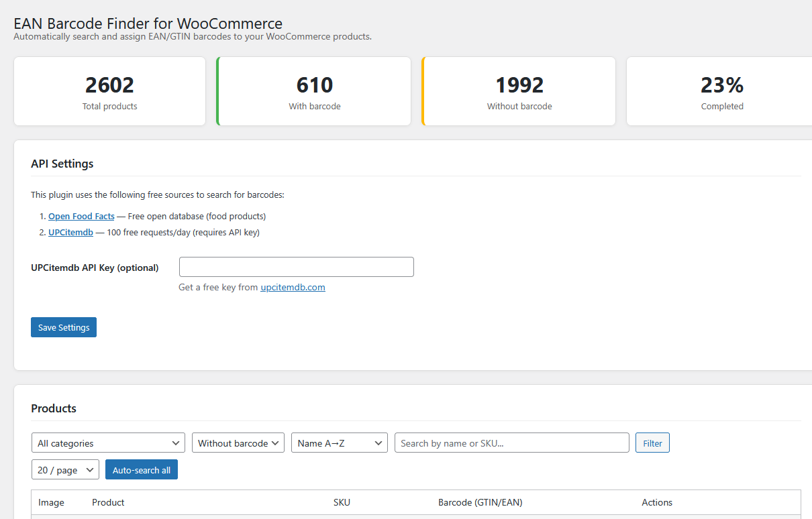Click the API Settings heading
This screenshot has height=519, width=812.
(x=62, y=164)
